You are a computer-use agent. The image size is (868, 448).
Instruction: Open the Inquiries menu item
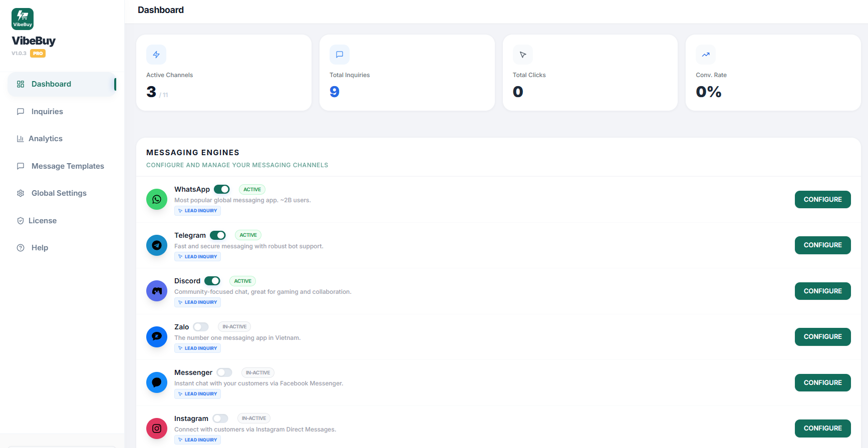coord(47,112)
